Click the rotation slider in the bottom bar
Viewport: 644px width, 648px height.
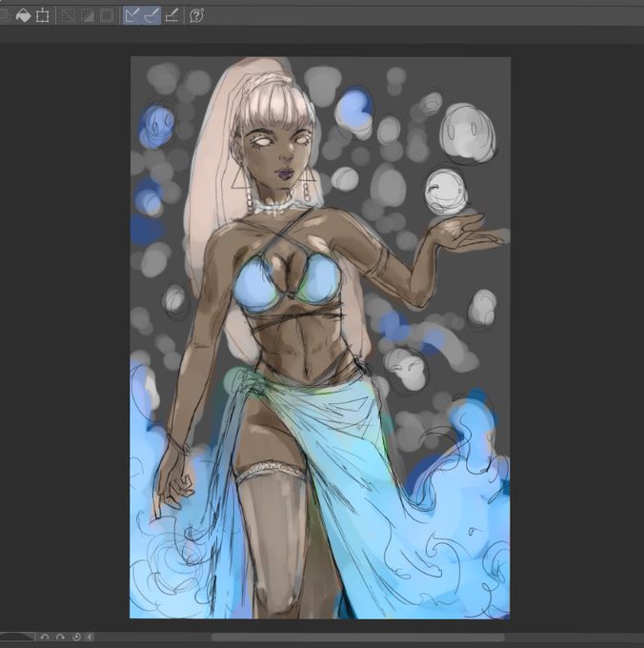coord(17,637)
